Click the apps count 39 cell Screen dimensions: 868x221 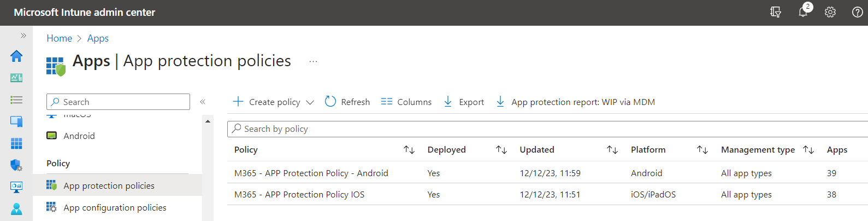tap(831, 173)
